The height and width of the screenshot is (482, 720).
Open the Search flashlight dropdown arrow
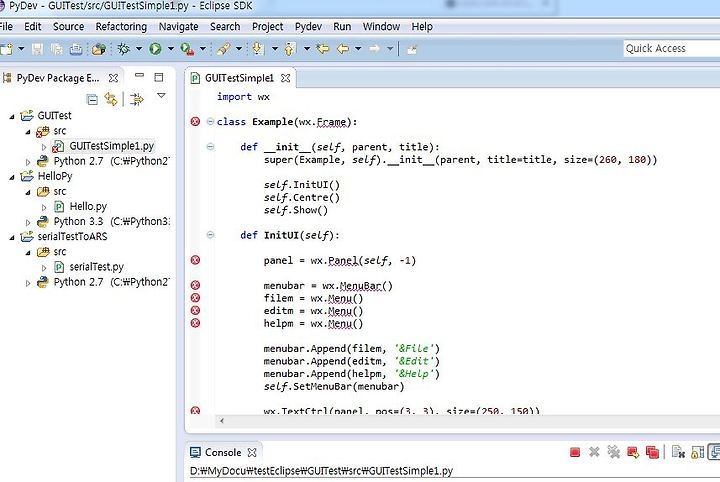[x=239, y=48]
